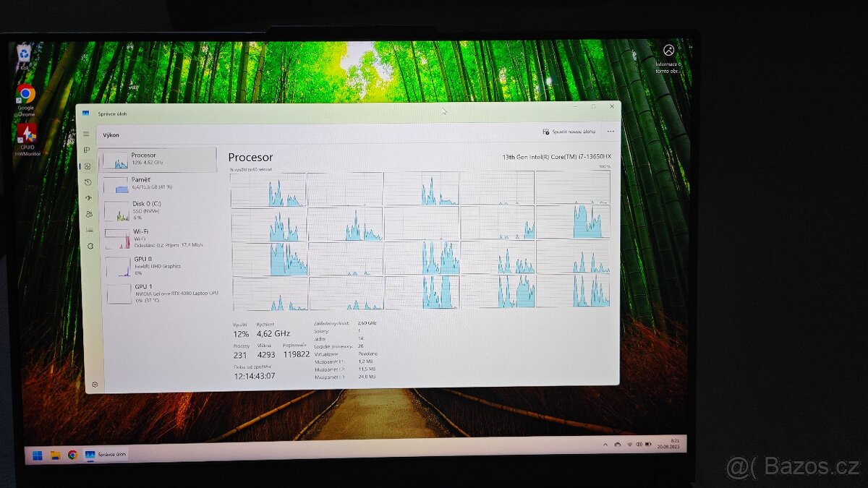Open the Task Manager hamburger navigation menu
Viewport: 868px width, 488px height.
tap(86, 134)
